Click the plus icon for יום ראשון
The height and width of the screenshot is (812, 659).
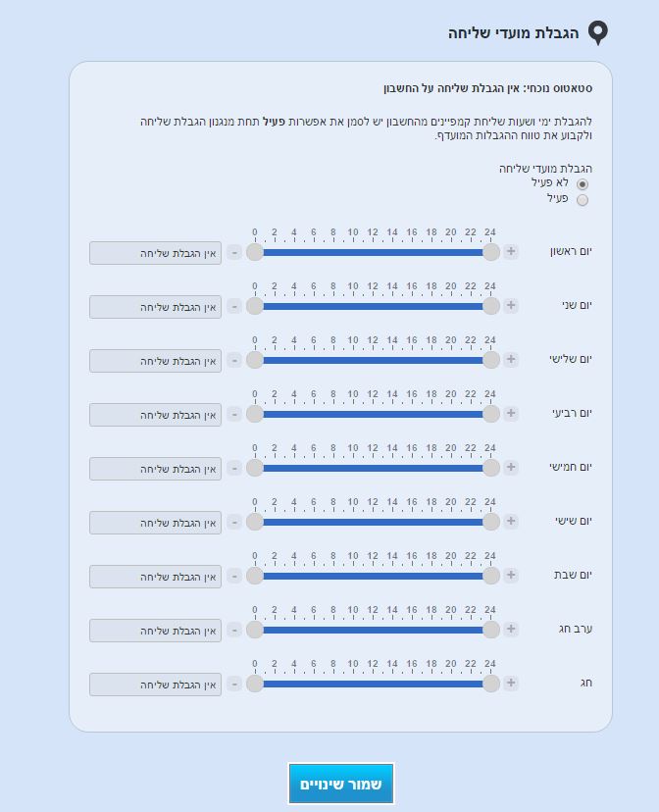(x=511, y=252)
